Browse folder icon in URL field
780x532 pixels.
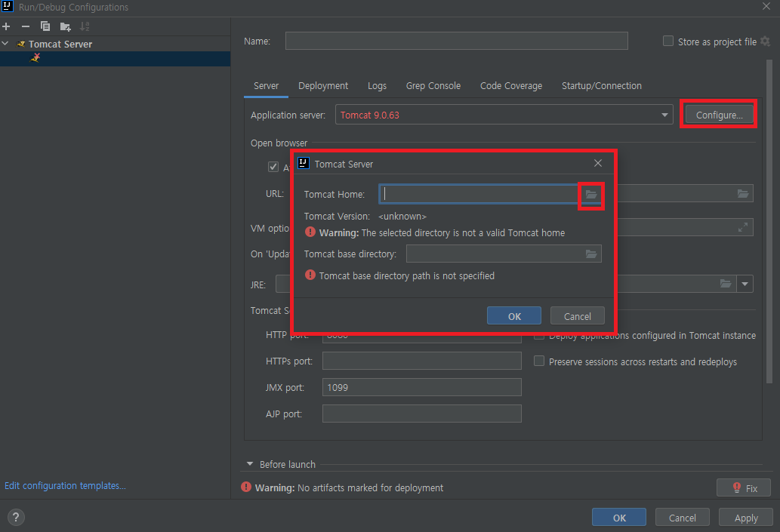743,193
